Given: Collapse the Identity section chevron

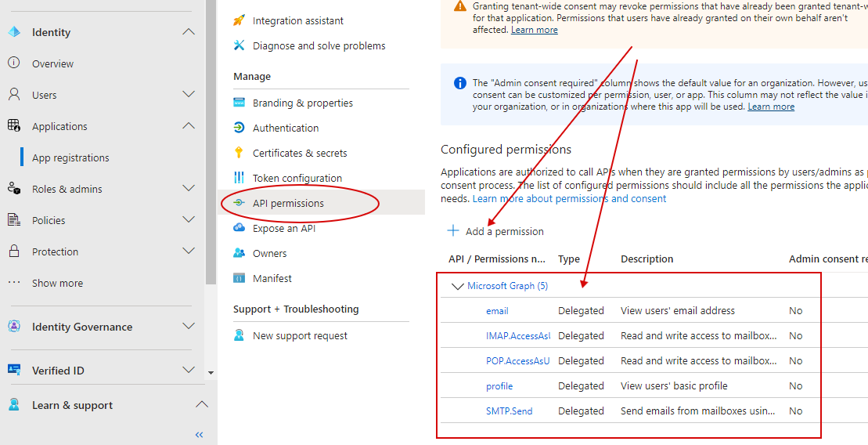Looking at the screenshot, I should pyautogui.click(x=188, y=32).
